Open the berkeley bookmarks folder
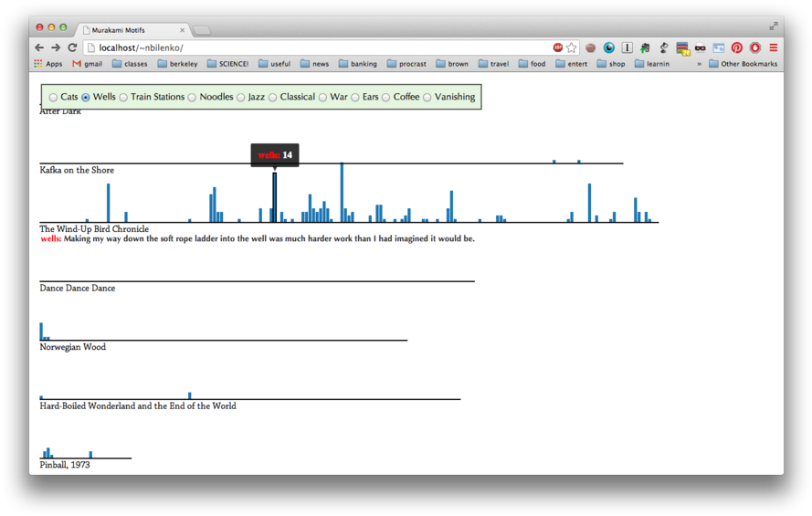The width and height of the screenshot is (812, 516). (x=176, y=64)
